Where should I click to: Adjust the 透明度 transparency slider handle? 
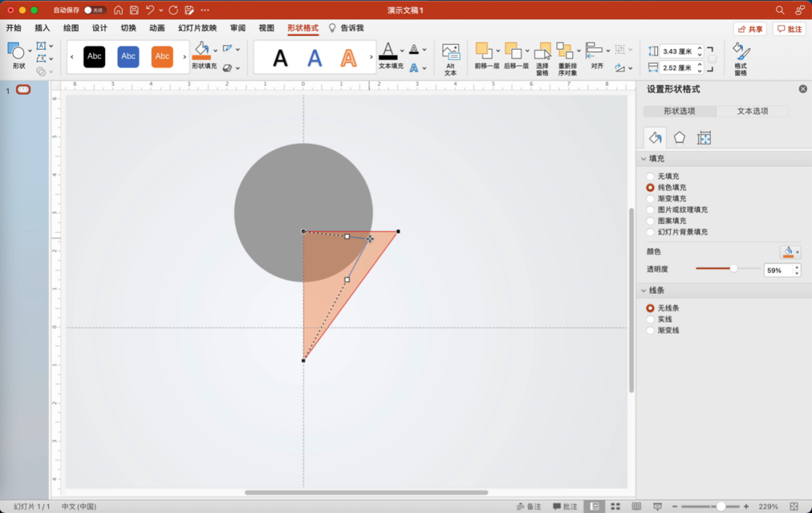[733, 269]
